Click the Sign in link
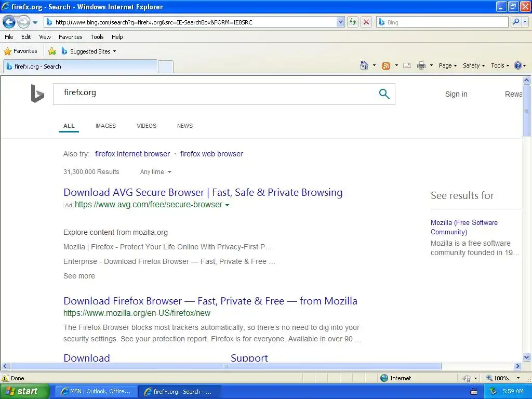The width and height of the screenshot is (532, 399). pyautogui.click(x=456, y=95)
